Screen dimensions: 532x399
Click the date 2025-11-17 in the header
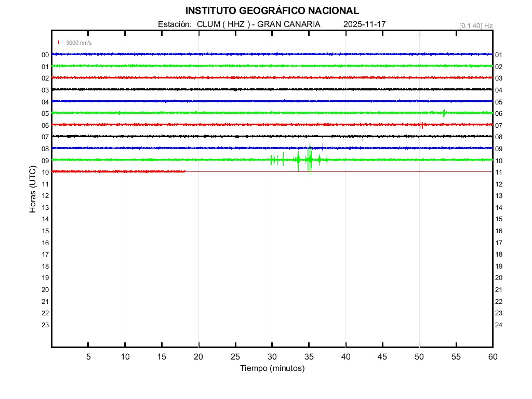pos(364,24)
